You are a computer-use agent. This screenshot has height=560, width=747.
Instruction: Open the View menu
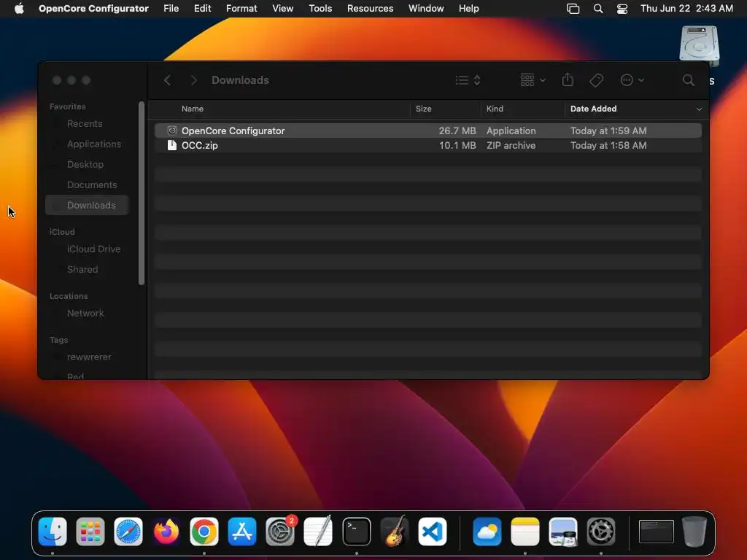(282, 9)
